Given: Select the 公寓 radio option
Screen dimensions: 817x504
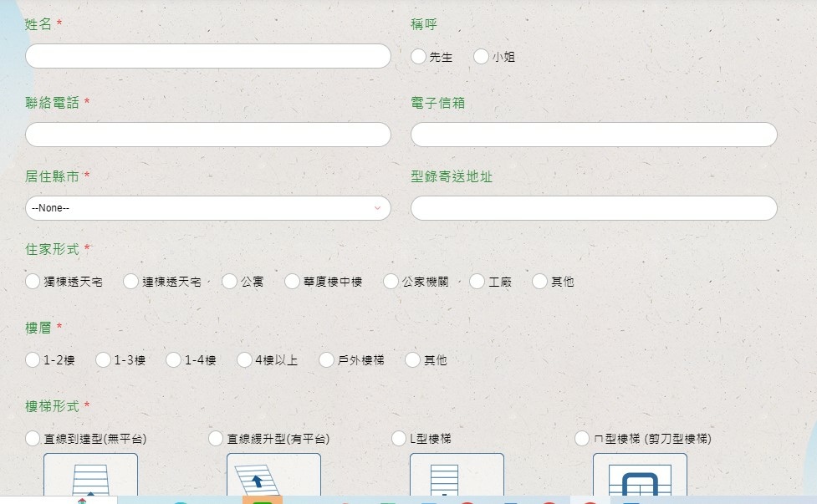Looking at the screenshot, I should tap(230, 281).
